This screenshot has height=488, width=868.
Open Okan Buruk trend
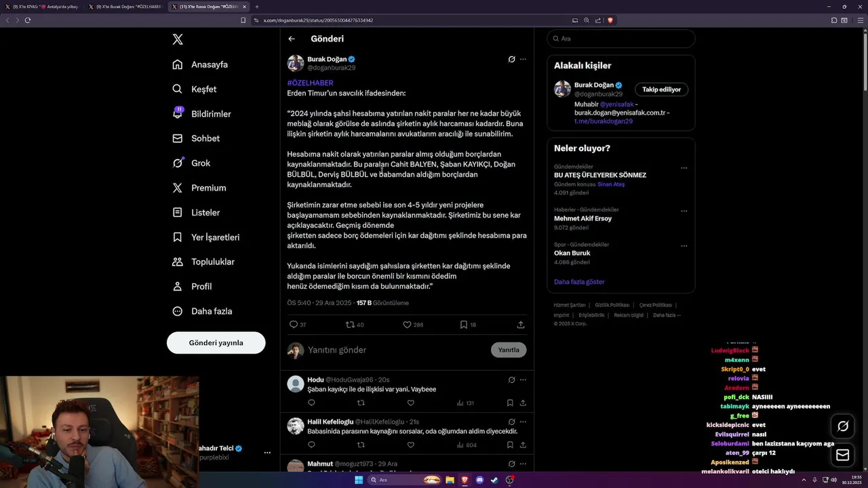572,253
